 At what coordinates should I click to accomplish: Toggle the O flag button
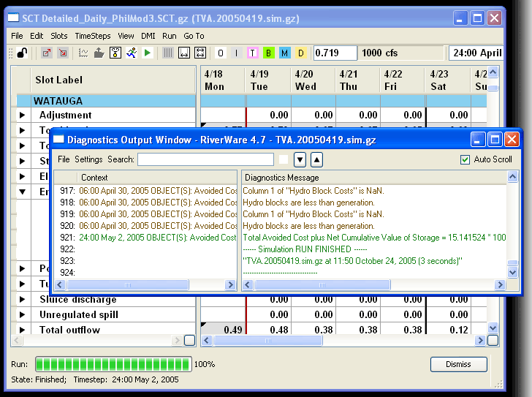coord(221,53)
